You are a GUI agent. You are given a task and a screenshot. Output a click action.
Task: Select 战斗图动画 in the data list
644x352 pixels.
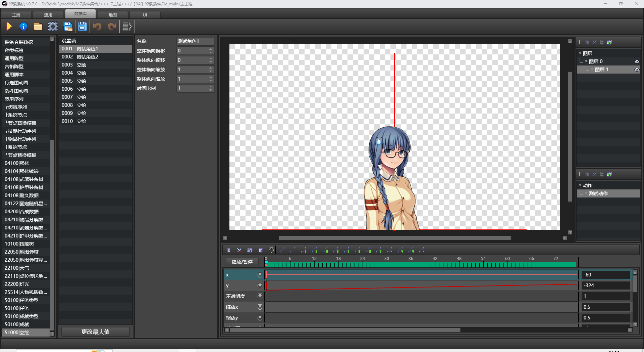click(x=26, y=91)
